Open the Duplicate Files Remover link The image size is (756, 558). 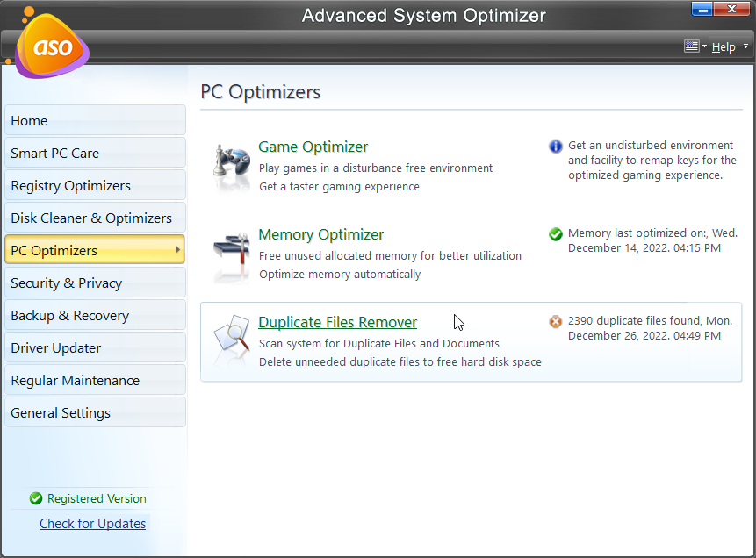pos(337,322)
